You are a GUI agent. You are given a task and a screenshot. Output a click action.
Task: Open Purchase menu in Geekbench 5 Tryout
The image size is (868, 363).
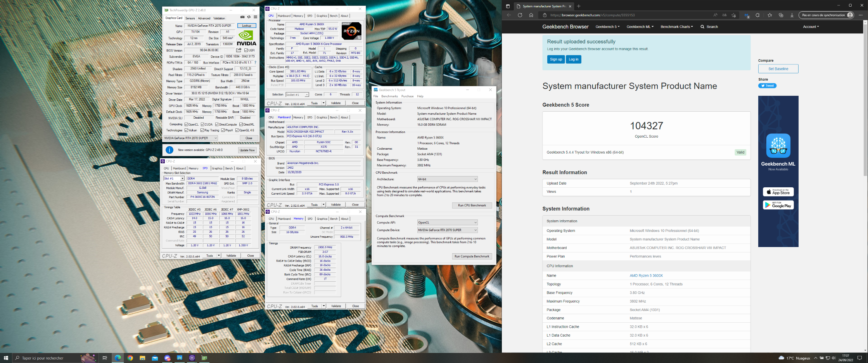pyautogui.click(x=407, y=96)
